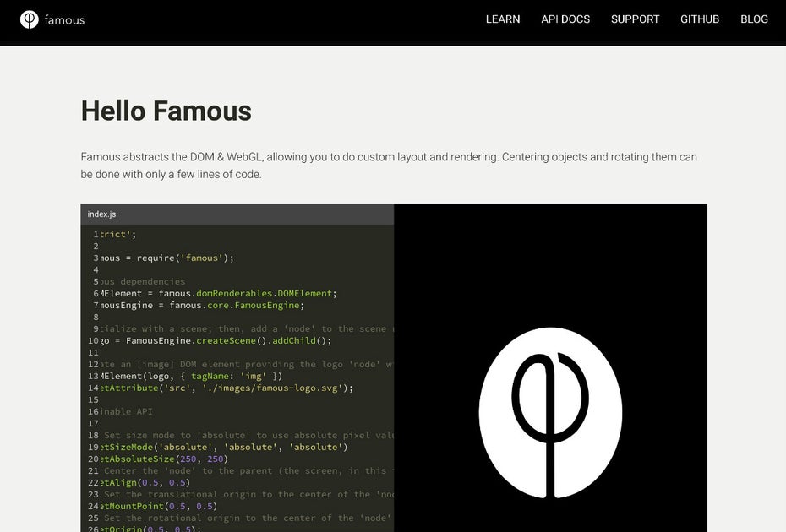
Task: Click line number 1 in the gutter
Action: 96,234
